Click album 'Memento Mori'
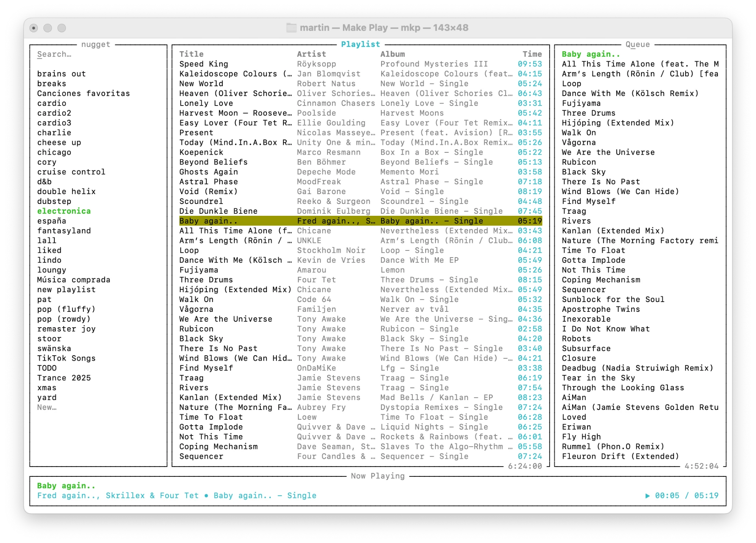Image resolution: width=756 pixels, height=543 pixels. click(x=409, y=172)
